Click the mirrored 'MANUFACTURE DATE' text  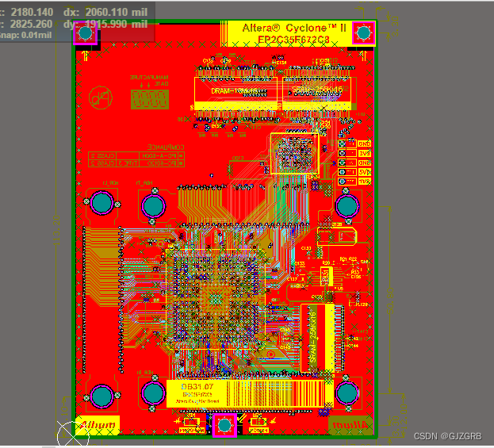(x=149, y=81)
